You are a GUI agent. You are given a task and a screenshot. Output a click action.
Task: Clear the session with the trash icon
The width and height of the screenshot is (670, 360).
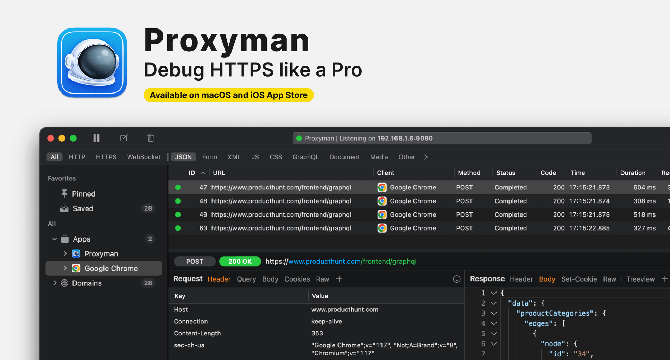pyautogui.click(x=150, y=138)
